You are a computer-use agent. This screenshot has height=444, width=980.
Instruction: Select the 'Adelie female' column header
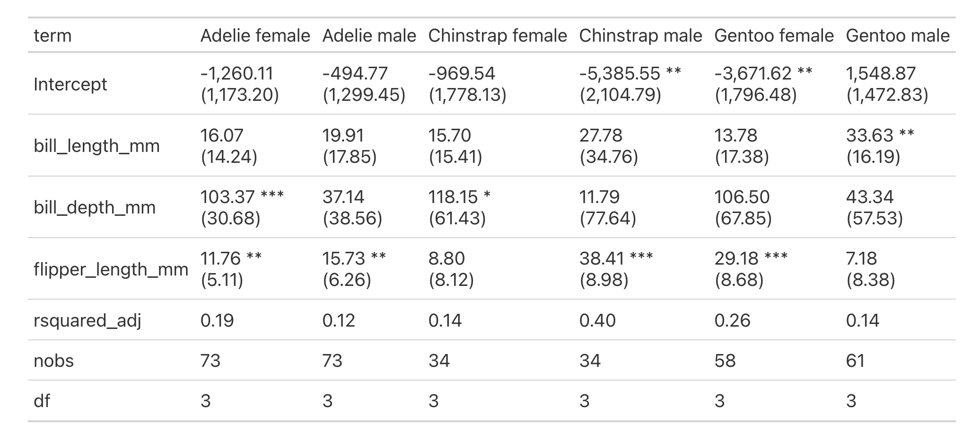pos(255,36)
